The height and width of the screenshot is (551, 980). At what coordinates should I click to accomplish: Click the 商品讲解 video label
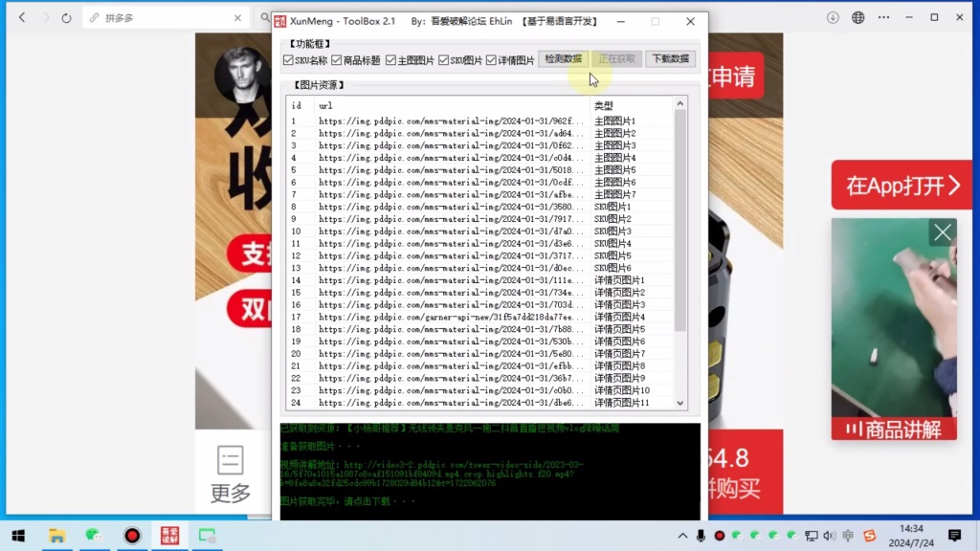coord(894,430)
